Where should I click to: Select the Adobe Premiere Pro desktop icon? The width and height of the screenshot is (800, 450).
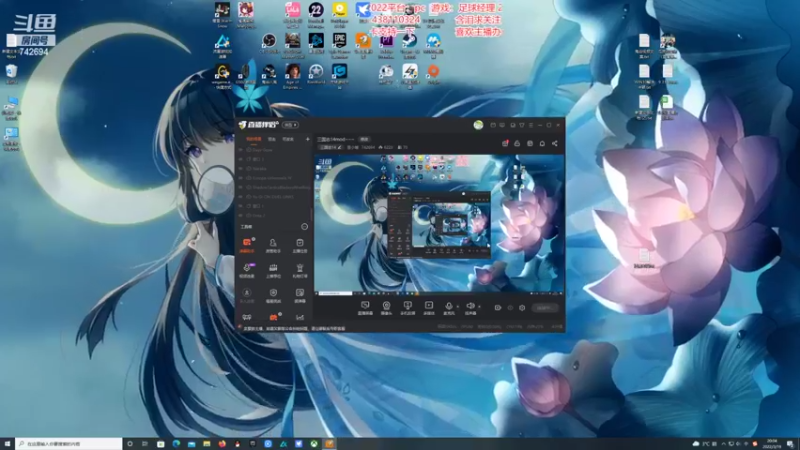(x=386, y=44)
